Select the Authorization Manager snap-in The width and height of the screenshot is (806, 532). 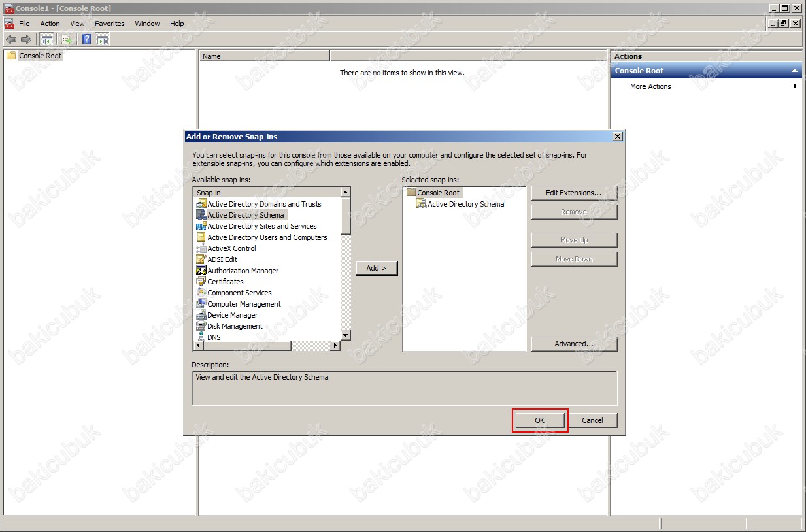(237, 271)
